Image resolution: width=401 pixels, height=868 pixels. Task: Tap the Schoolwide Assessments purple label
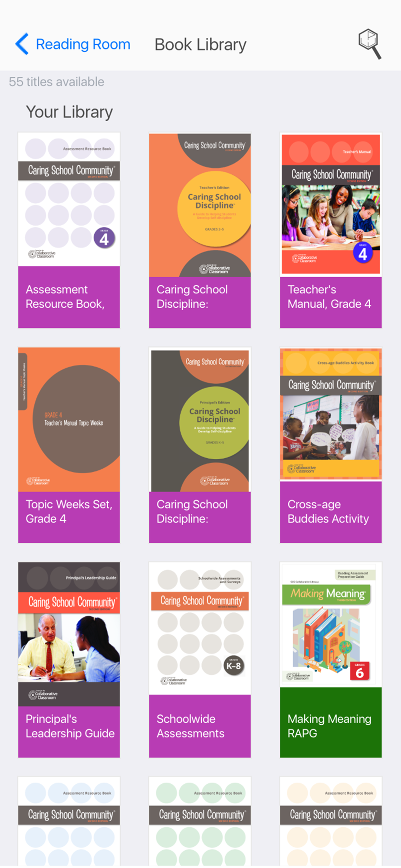pos(200,726)
